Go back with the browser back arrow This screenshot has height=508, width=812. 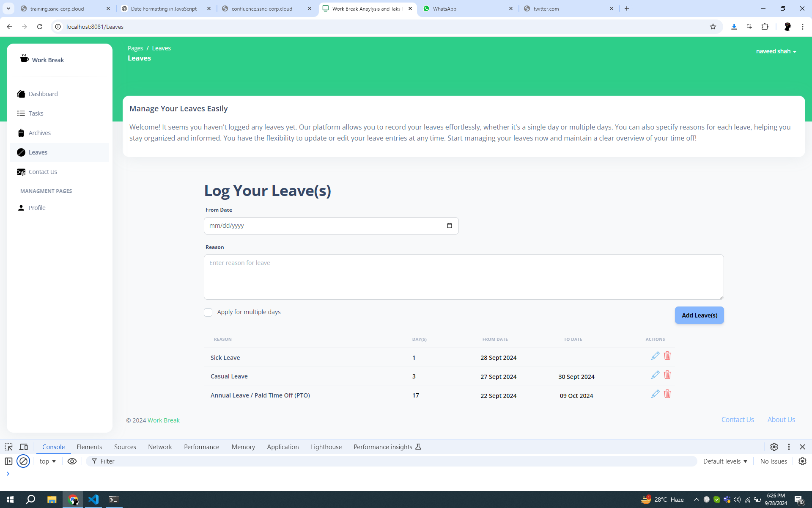[x=9, y=27]
